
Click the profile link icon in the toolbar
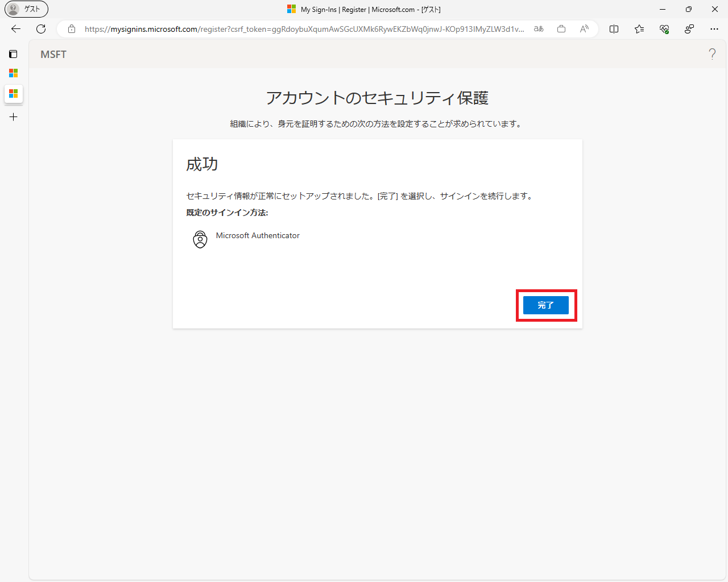point(689,29)
